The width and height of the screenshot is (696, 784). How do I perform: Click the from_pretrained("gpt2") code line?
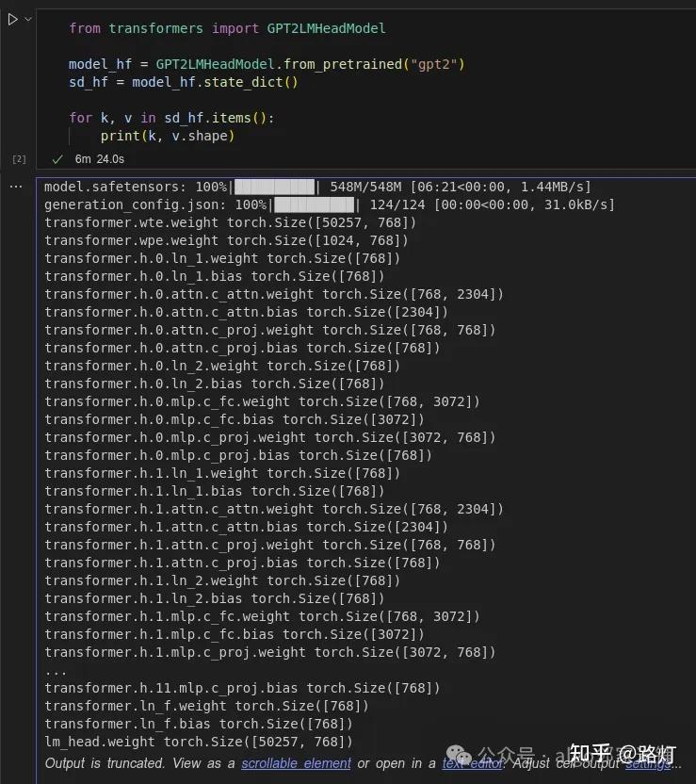(267, 64)
